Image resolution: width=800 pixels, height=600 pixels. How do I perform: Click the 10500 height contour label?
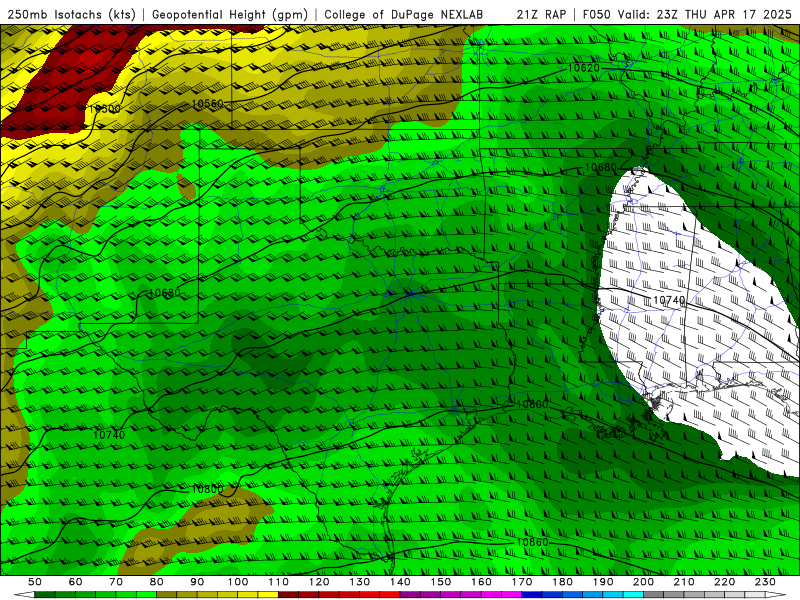105,109
